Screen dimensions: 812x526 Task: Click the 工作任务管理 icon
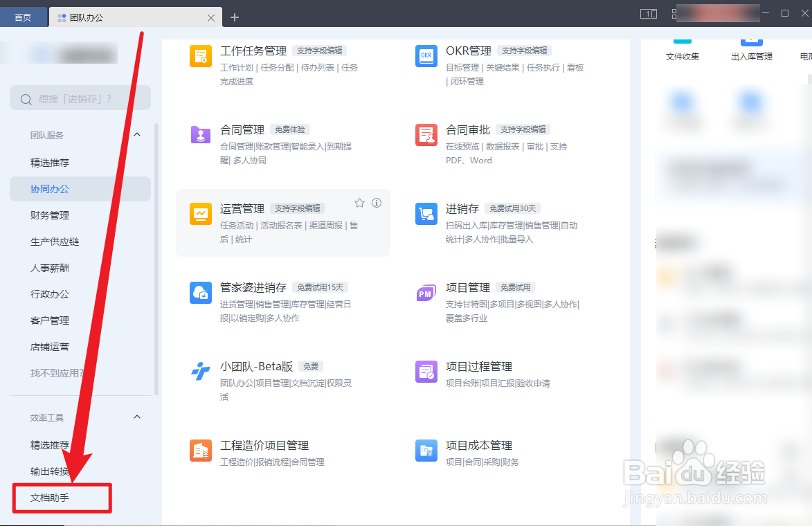click(x=200, y=57)
